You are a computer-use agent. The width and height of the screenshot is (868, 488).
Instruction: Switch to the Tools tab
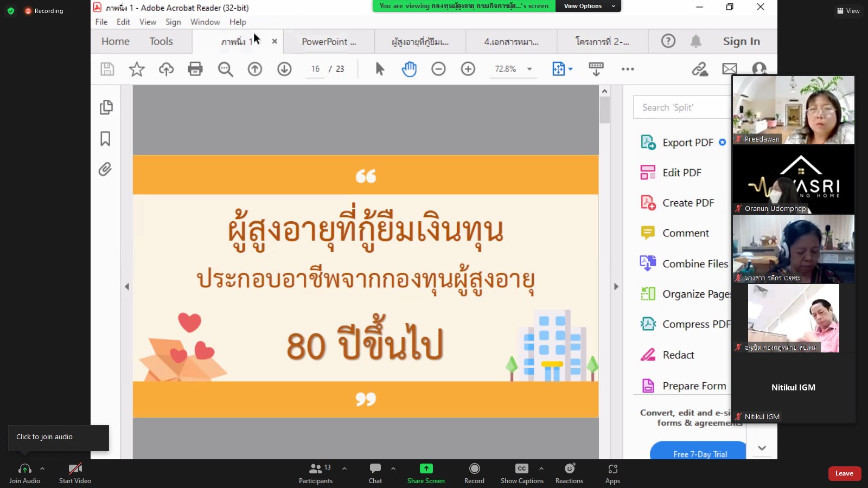[x=161, y=42]
